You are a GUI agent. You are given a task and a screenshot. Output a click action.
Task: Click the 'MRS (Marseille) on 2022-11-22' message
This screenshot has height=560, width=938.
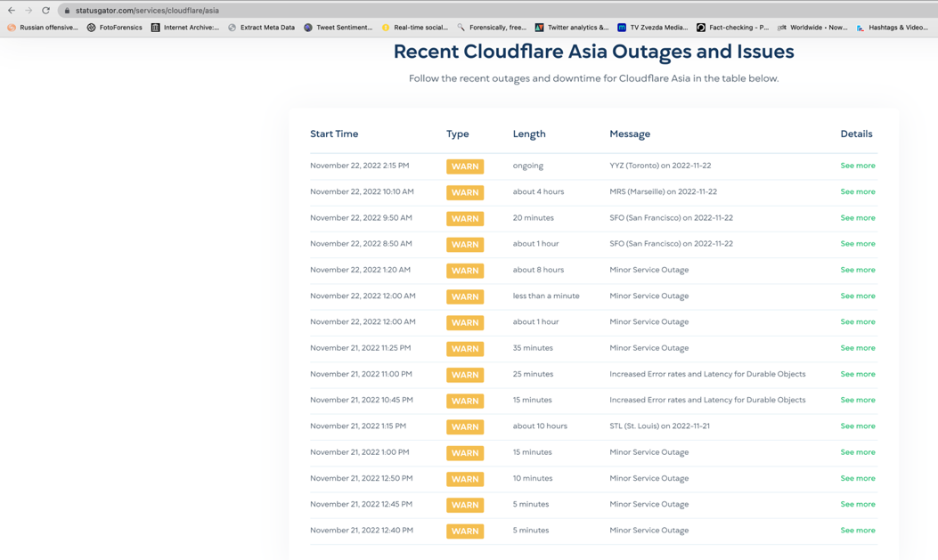[x=663, y=191]
